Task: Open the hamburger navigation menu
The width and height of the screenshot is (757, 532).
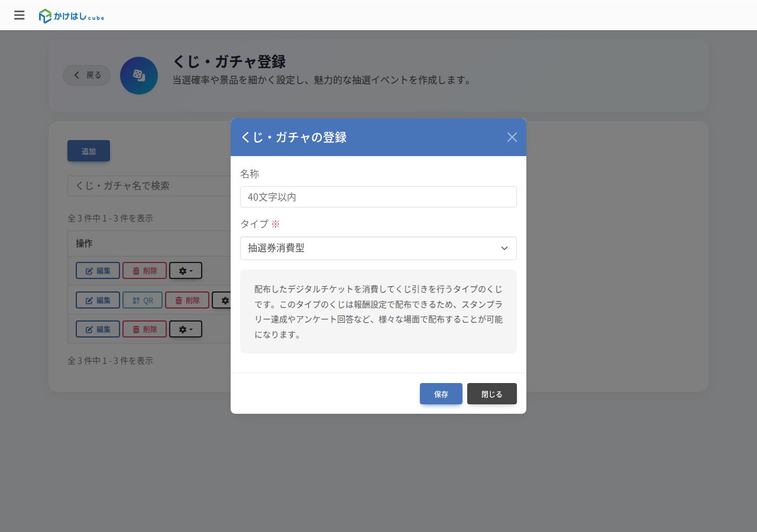Action: [x=20, y=15]
